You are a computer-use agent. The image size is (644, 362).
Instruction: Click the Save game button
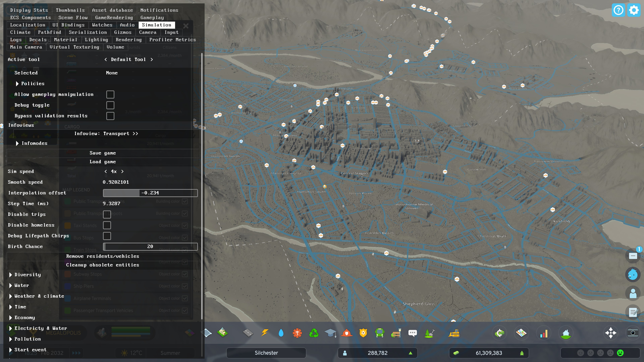coord(103,153)
